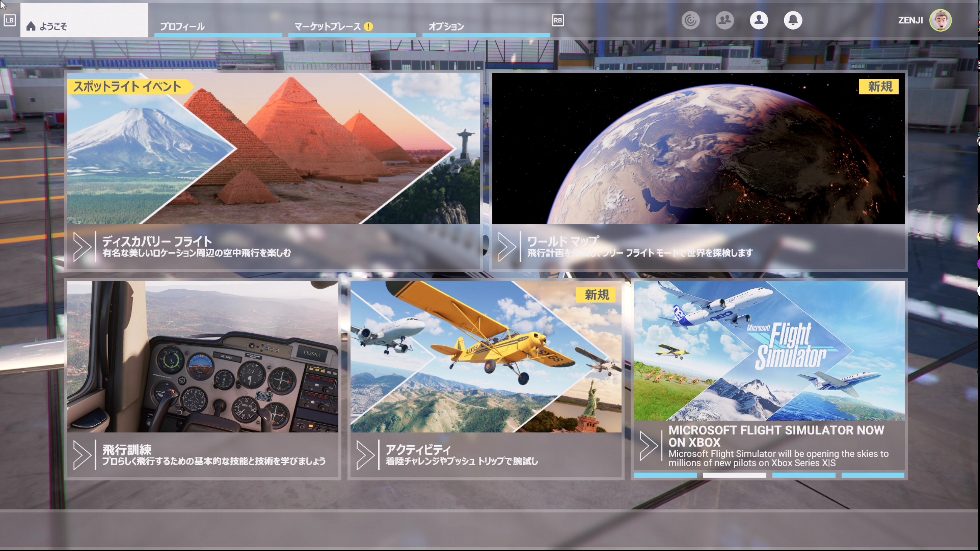Select the fourth news carousel indicator bar
The width and height of the screenshot is (980, 551).
(x=873, y=475)
